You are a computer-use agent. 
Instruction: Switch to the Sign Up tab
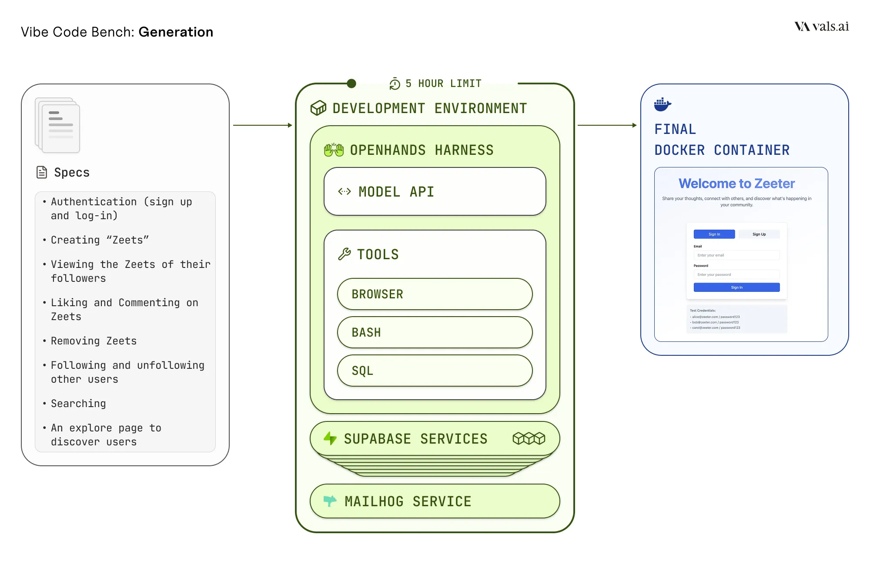pyautogui.click(x=759, y=234)
